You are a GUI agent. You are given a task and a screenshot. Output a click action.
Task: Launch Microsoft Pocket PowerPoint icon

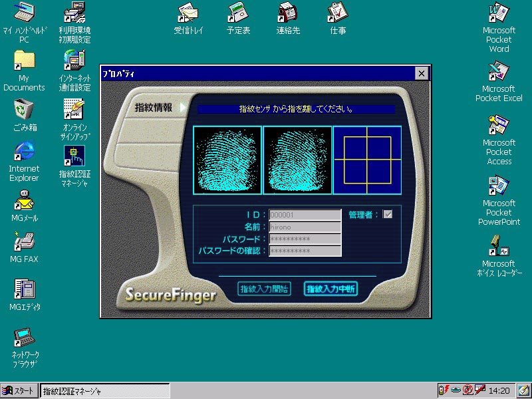pos(499,186)
